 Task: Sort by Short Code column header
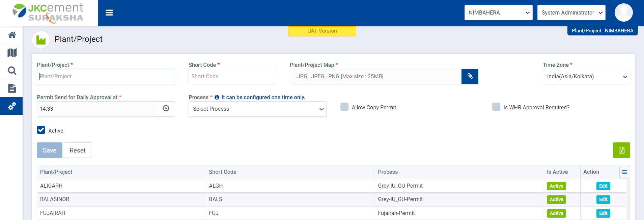pos(290,172)
